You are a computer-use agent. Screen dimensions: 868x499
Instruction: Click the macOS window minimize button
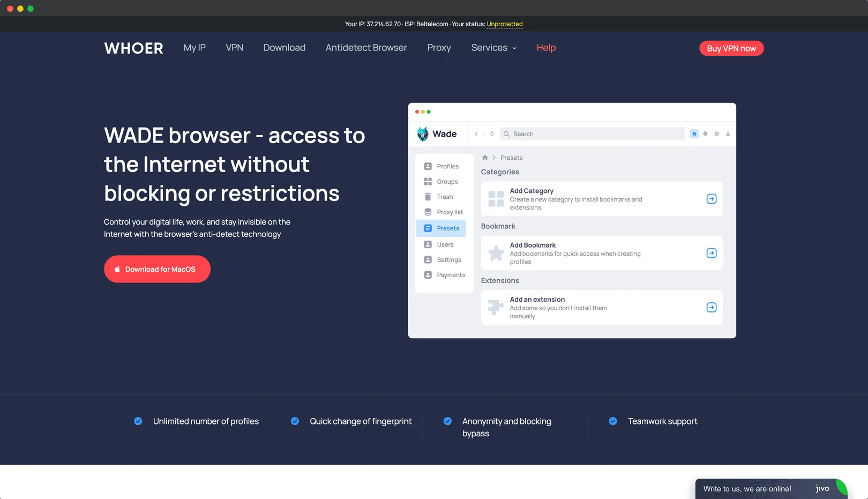pyautogui.click(x=20, y=9)
